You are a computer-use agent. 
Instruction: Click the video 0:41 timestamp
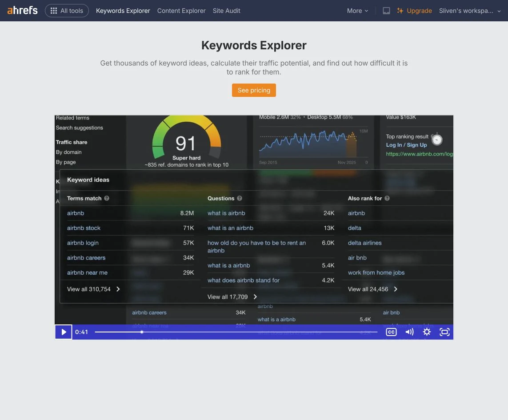[x=82, y=332]
